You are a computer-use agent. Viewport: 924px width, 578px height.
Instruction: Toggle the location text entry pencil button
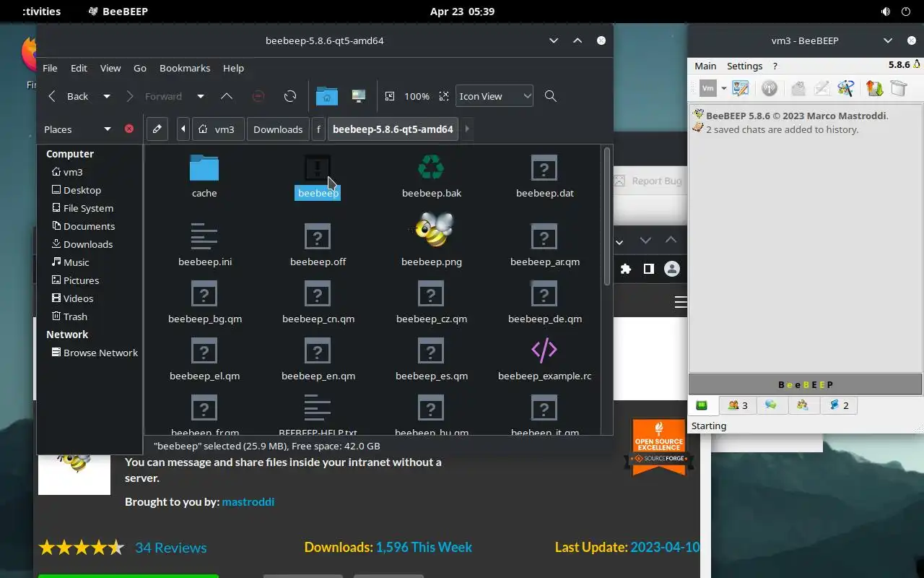[157, 129]
